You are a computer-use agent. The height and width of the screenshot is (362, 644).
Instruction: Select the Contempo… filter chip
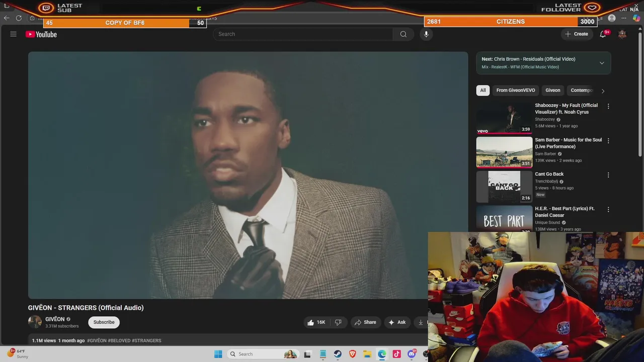tap(581, 90)
